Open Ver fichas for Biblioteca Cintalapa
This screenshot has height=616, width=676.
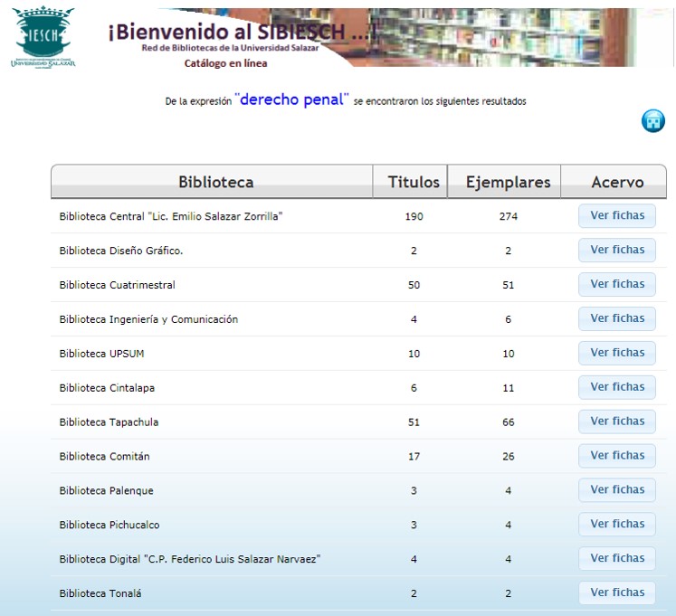pyautogui.click(x=616, y=388)
